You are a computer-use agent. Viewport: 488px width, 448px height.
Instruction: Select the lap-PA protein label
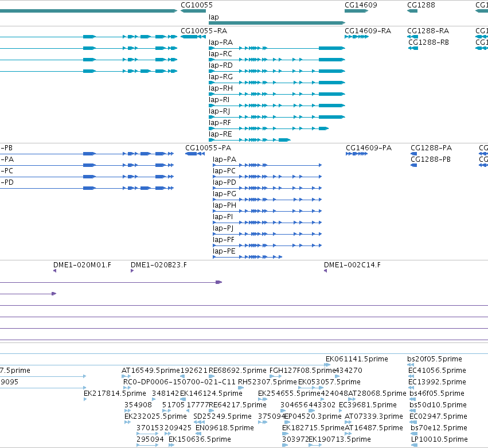pos(225,159)
